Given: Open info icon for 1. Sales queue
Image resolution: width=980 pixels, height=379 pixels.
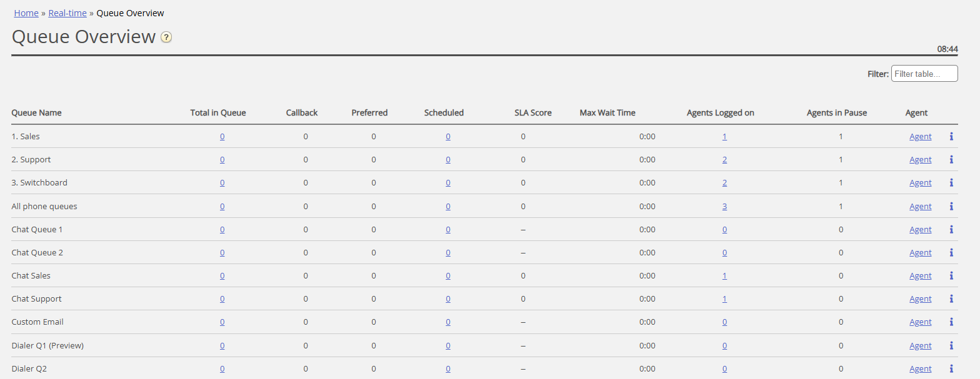Looking at the screenshot, I should 951,136.
